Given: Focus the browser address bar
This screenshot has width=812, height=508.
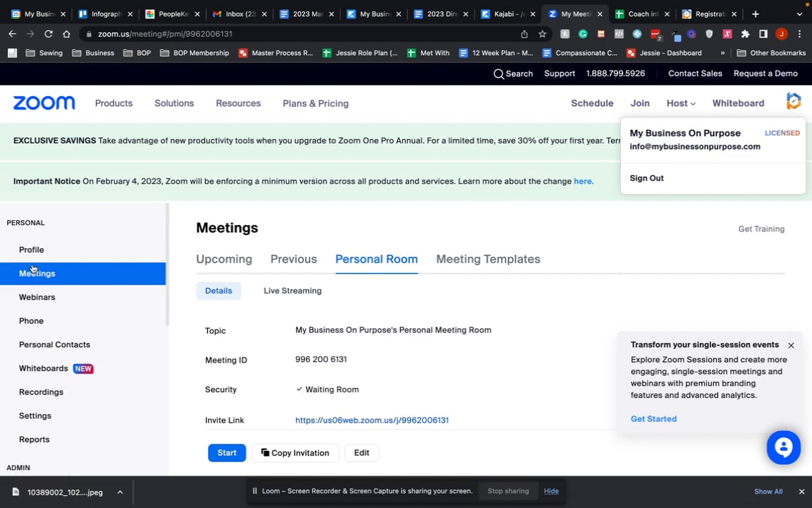Looking at the screenshot, I should pos(300,34).
